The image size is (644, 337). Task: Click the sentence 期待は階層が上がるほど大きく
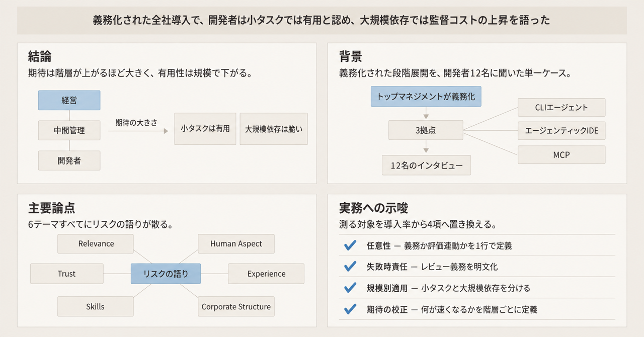(140, 73)
